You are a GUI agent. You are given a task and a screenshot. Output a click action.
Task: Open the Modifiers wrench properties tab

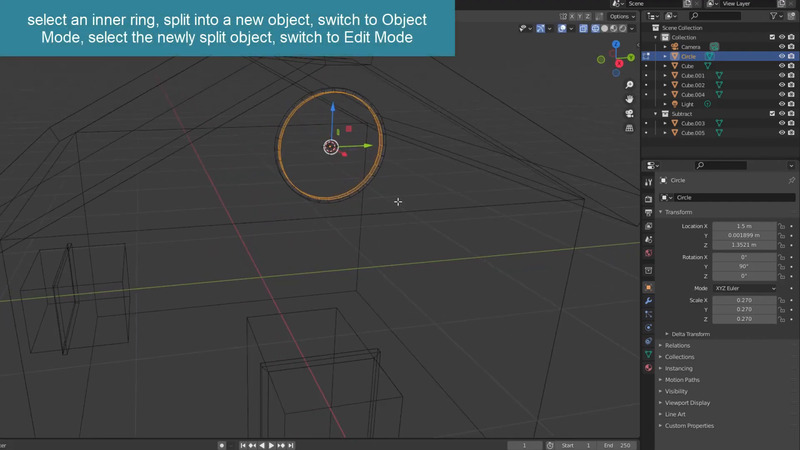648,300
